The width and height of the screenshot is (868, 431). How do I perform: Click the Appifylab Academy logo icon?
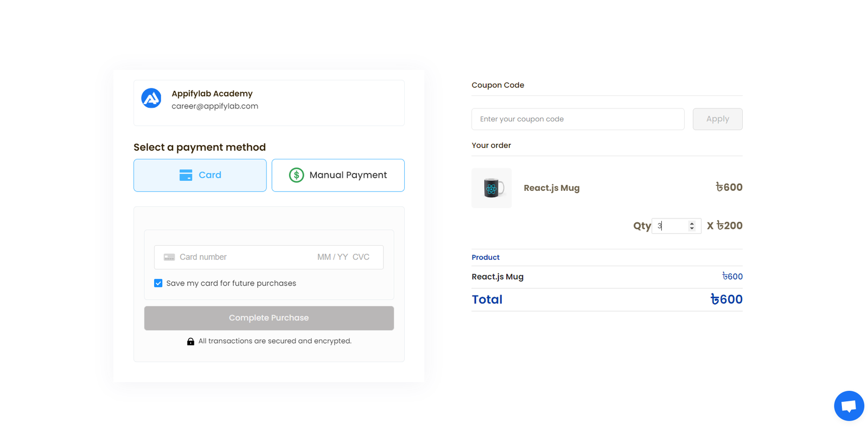point(151,99)
